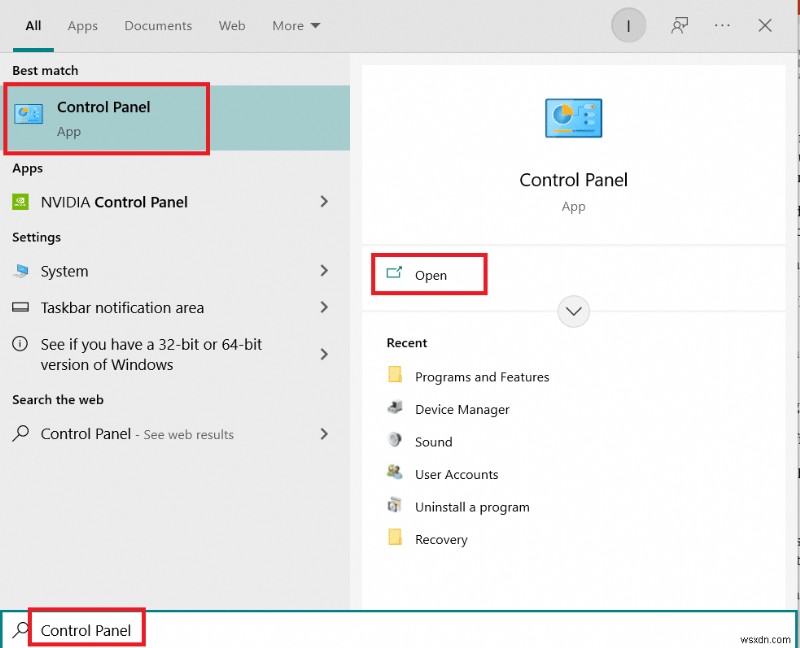Open the user account profile icon
The width and height of the screenshot is (800, 648).
[628, 25]
